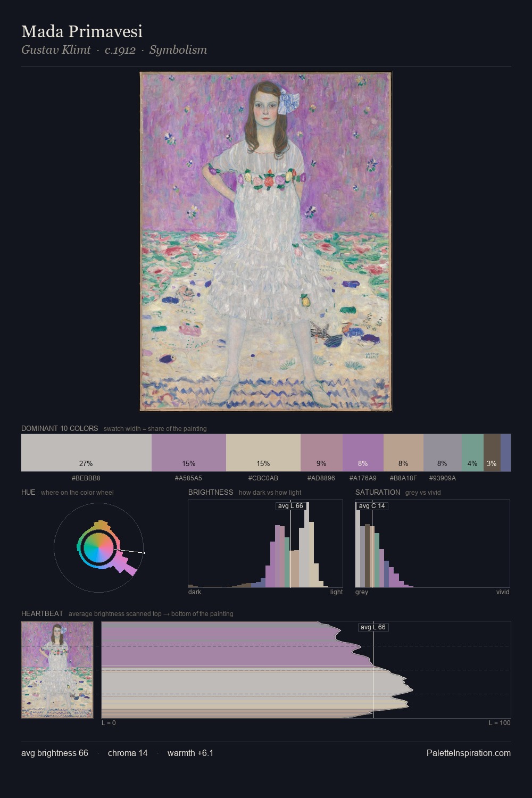The image size is (532, 798).
Task: Click the 'light' brightness axis label
Action: click(x=337, y=592)
